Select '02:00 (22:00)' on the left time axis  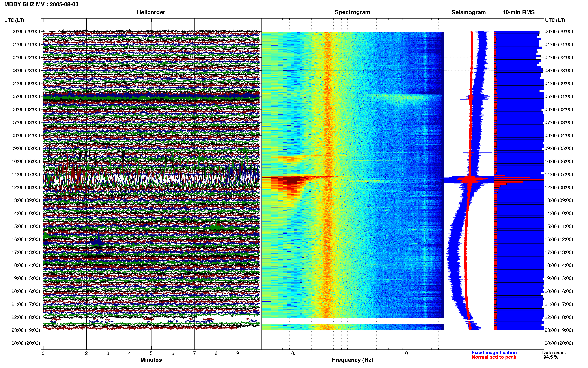(26, 57)
